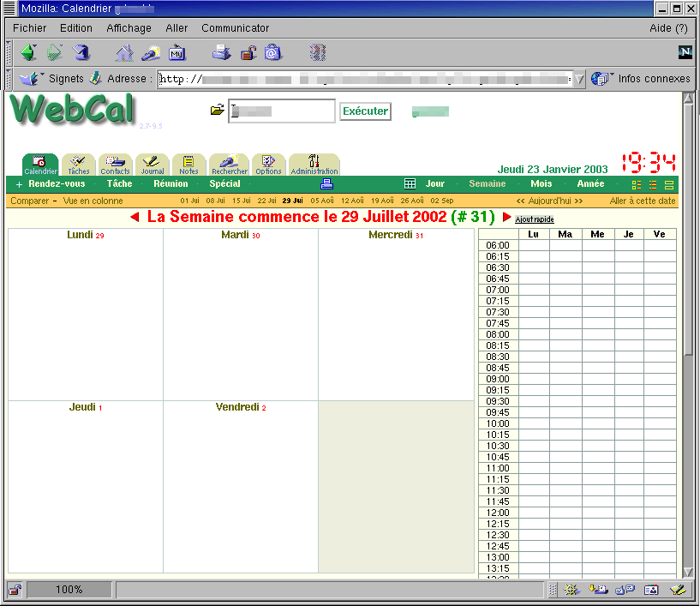Switch to the Notes tab
This screenshot has height=606, width=700.
point(188,165)
